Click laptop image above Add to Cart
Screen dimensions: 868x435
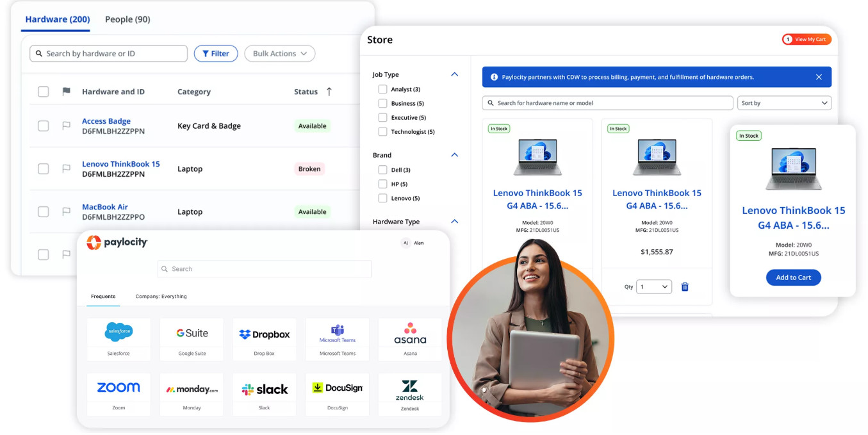[x=793, y=168]
